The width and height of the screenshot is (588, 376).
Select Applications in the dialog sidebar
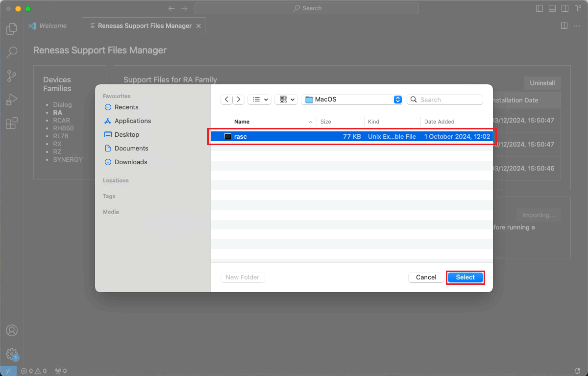(x=133, y=121)
